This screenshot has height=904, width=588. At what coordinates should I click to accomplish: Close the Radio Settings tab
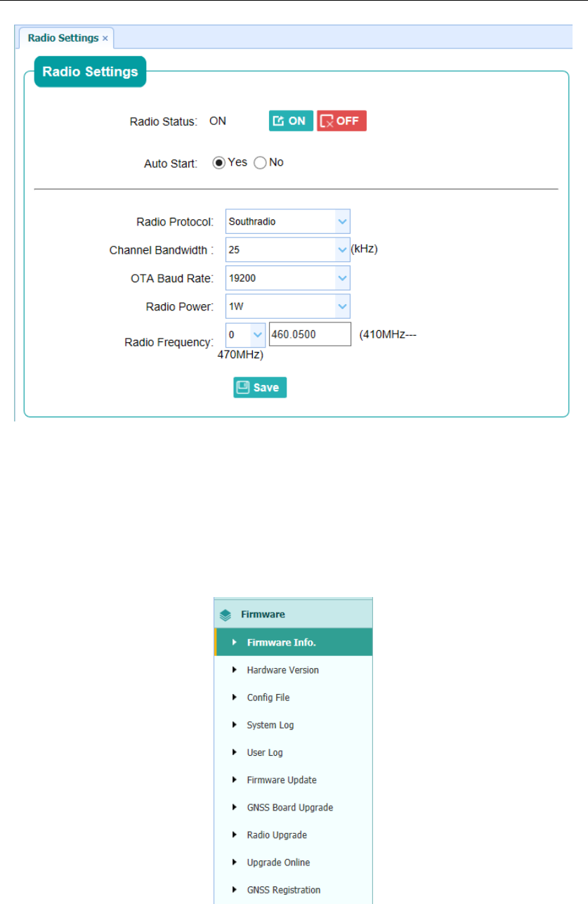click(105, 38)
